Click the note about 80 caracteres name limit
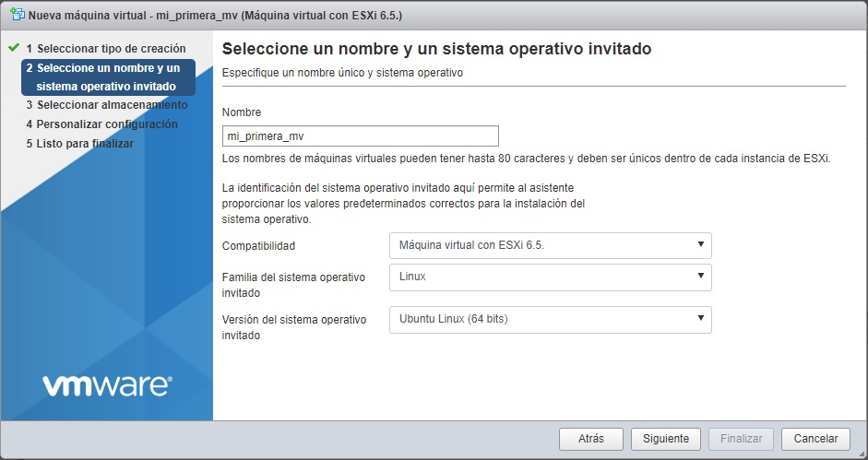Screen dimensions: 868x460 pos(526,159)
